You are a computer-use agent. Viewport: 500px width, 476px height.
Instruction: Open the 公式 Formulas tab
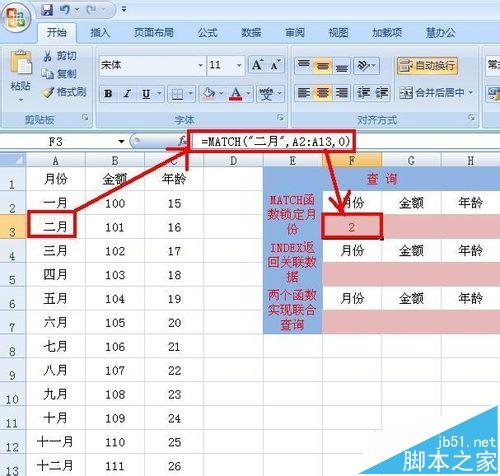click(x=207, y=33)
